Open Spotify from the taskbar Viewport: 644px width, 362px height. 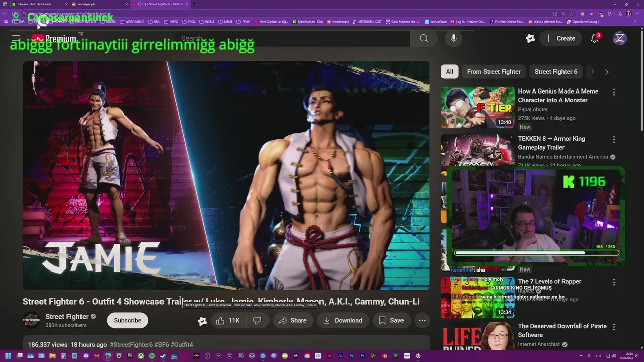coord(152,356)
